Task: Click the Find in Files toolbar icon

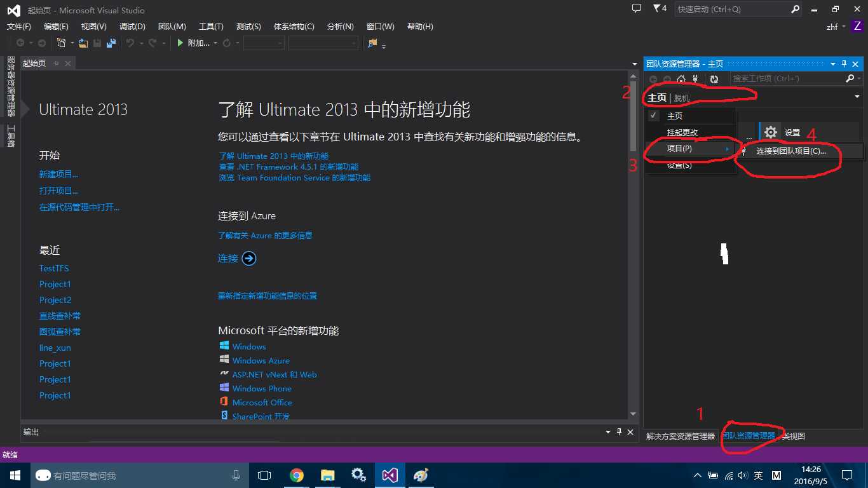Action: 372,43
